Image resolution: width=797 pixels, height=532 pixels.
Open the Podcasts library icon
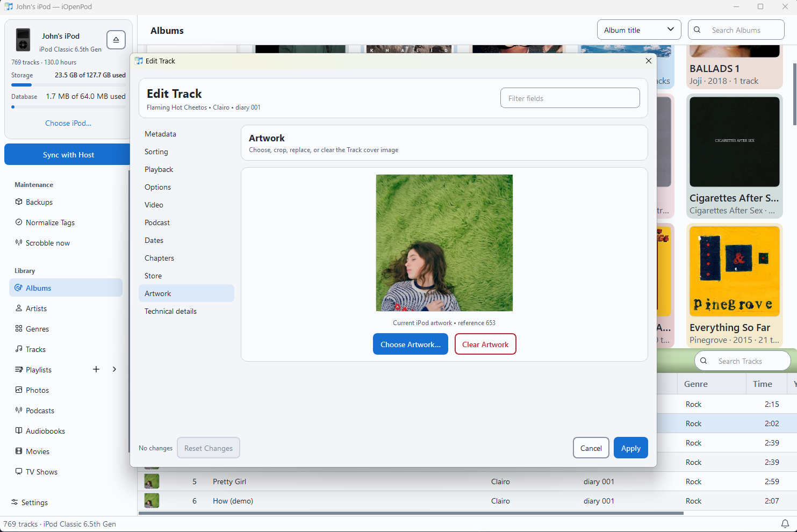(19, 411)
